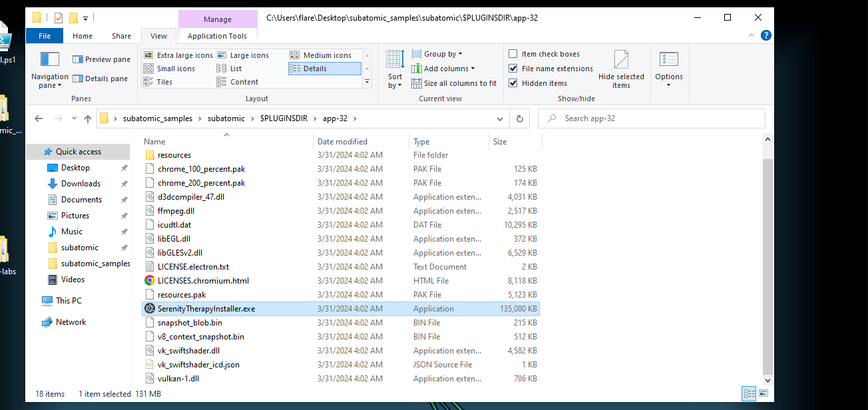The height and width of the screenshot is (410, 868).
Task: Open the Add columns dropdown
Action: tap(443, 69)
